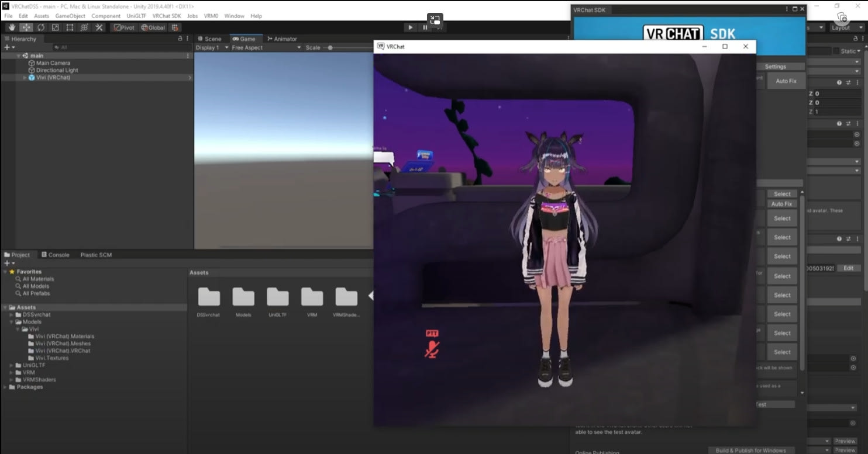Click the Pause button
This screenshot has height=454, width=868.
point(425,27)
